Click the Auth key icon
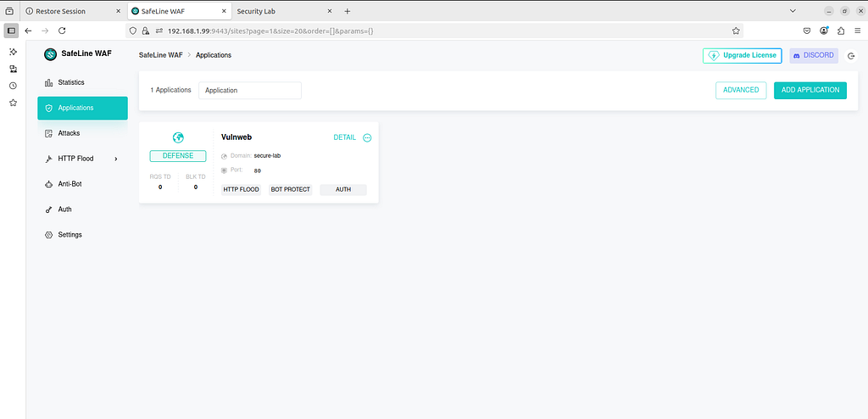This screenshot has height=419, width=868. 48,210
